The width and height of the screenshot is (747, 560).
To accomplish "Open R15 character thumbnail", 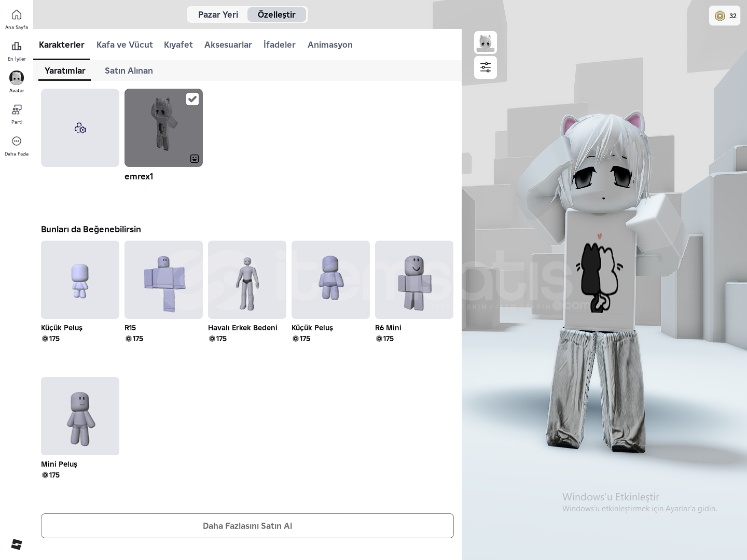I will tap(163, 279).
